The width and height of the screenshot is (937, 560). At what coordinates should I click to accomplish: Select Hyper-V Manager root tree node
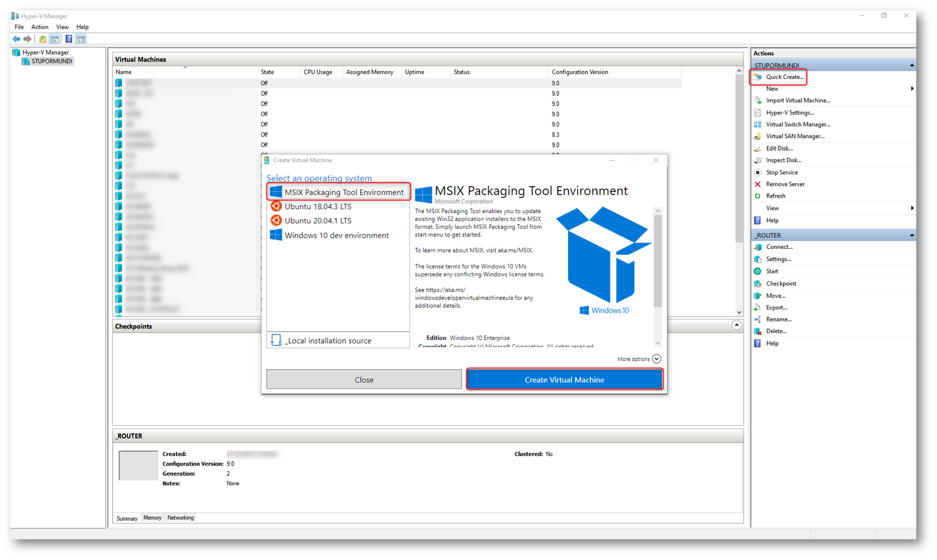[45, 52]
